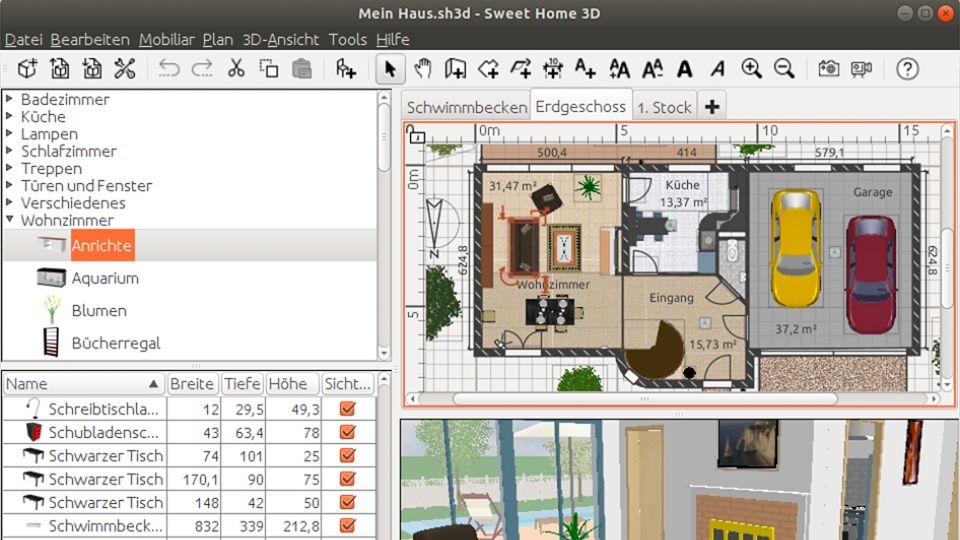The width and height of the screenshot is (960, 540).
Task: Expand the Badezimmer category
Action: pos(9,98)
